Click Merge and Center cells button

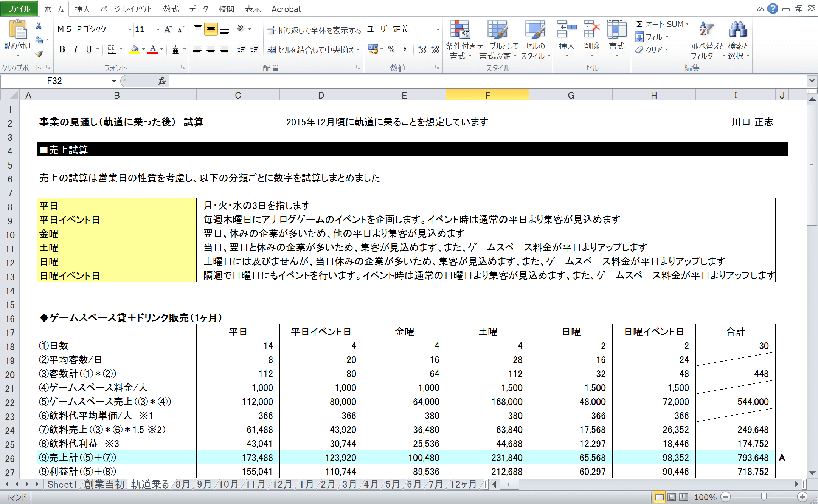(311, 50)
